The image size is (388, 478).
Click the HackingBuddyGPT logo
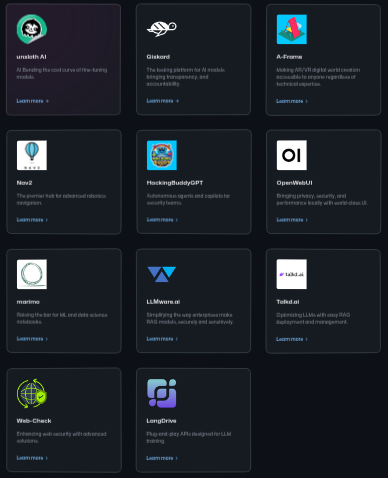click(162, 155)
